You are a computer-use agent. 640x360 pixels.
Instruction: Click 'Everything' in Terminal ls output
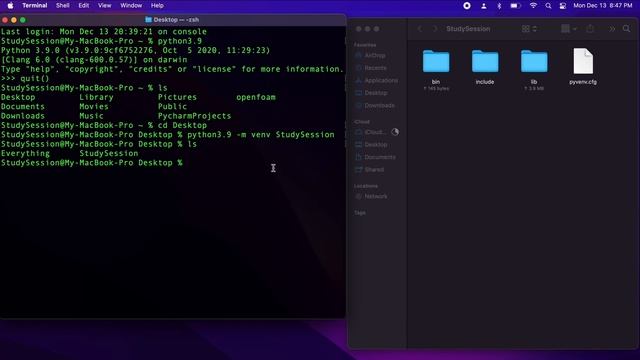25,153
